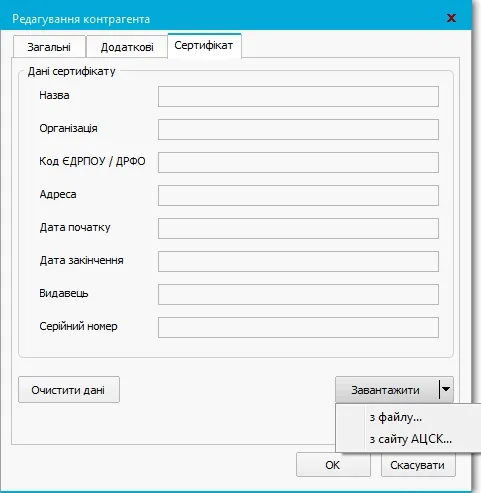Viewport: 481px width, 493px height.
Task: Focus the Дата закінчення field
Action: 298,262
